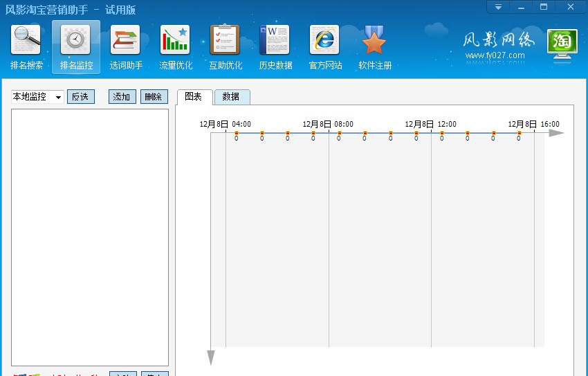
Task: Click the data point just after 12:00
Action: coord(442,133)
